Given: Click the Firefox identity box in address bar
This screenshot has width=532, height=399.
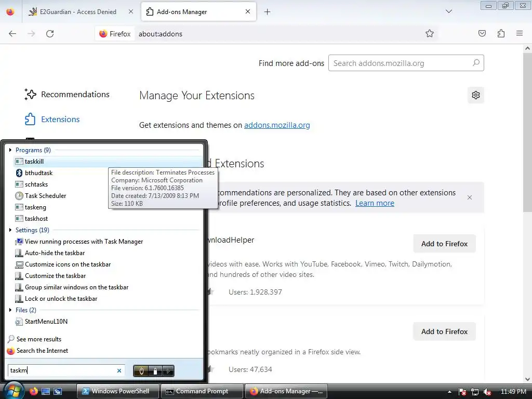Looking at the screenshot, I should point(115,34).
